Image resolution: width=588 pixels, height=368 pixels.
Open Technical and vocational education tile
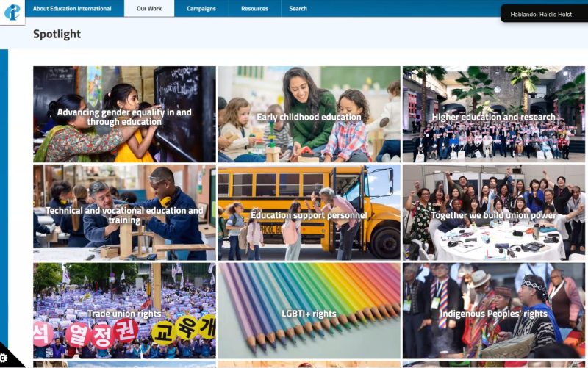tap(124, 212)
